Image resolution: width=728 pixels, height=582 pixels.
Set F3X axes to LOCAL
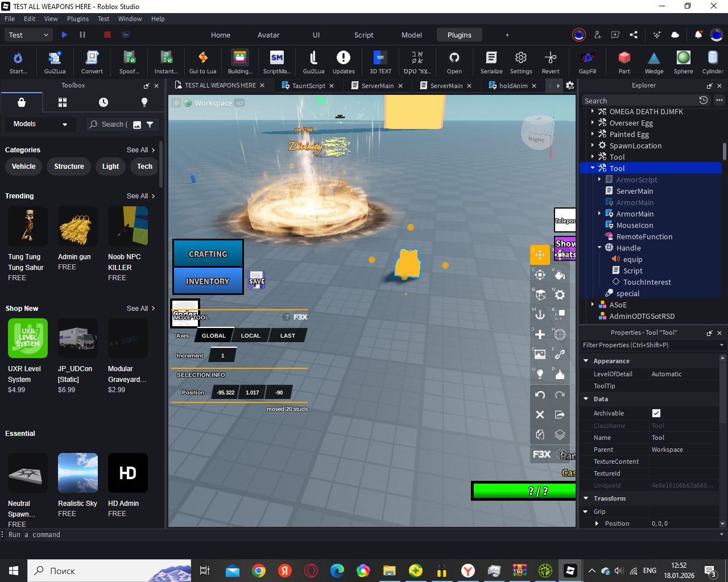tap(251, 335)
